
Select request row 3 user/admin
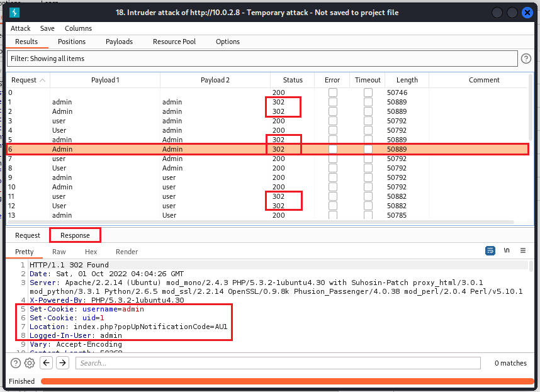pos(267,121)
